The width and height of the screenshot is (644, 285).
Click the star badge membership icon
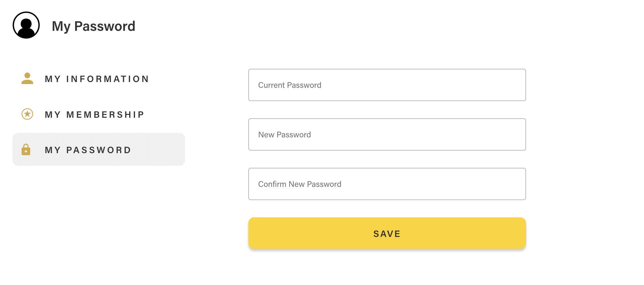tap(27, 114)
